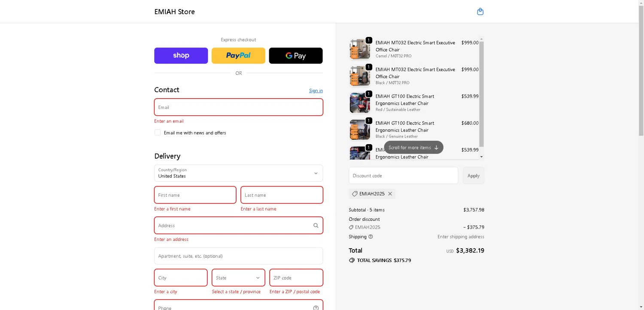The height and width of the screenshot is (310, 644).
Task: Enable Email me with news and offers
Action: pos(158,132)
